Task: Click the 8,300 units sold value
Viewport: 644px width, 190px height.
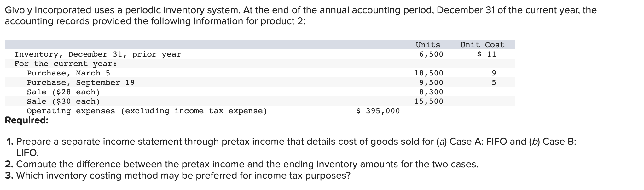Action: (x=431, y=92)
